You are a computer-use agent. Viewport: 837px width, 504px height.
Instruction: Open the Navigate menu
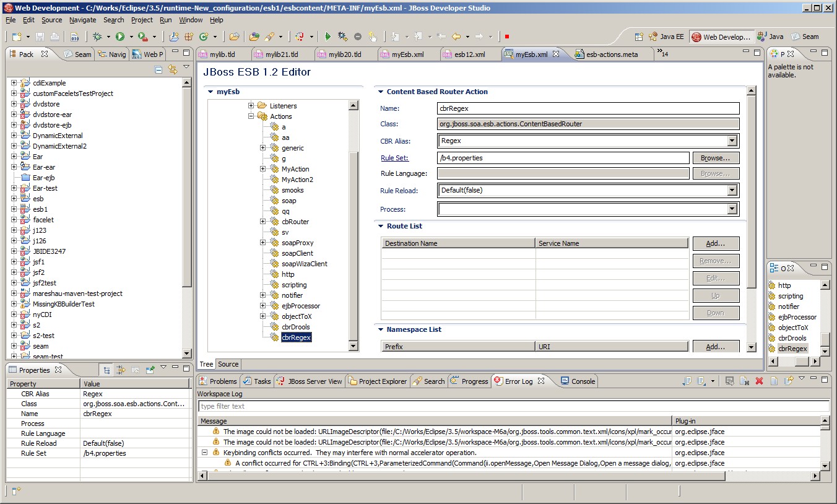(x=82, y=20)
